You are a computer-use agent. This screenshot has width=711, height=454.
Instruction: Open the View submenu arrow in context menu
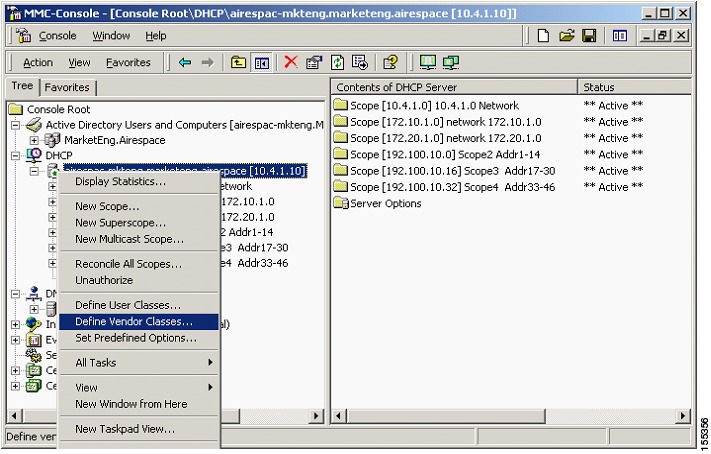pyautogui.click(x=210, y=387)
